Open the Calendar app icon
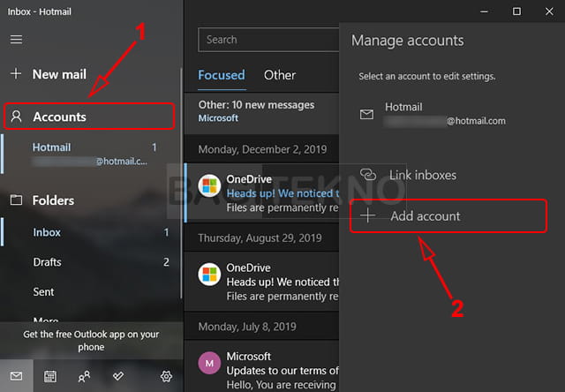 tap(50, 376)
